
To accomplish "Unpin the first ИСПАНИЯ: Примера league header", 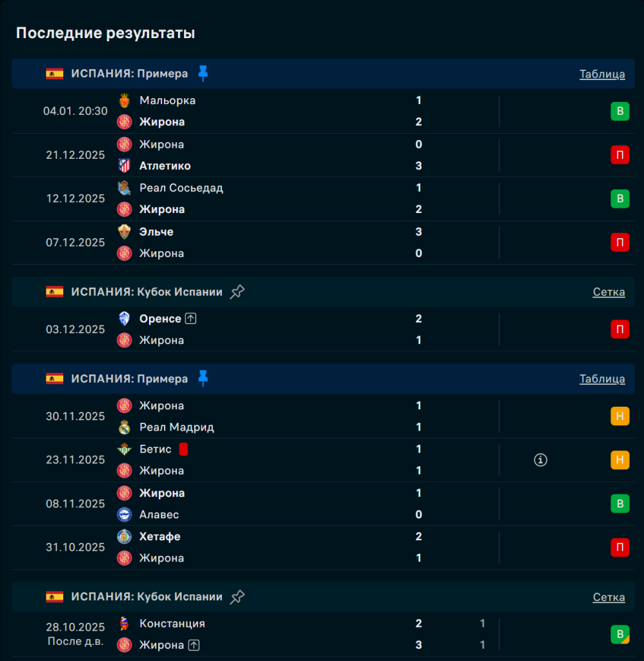I will pos(203,74).
